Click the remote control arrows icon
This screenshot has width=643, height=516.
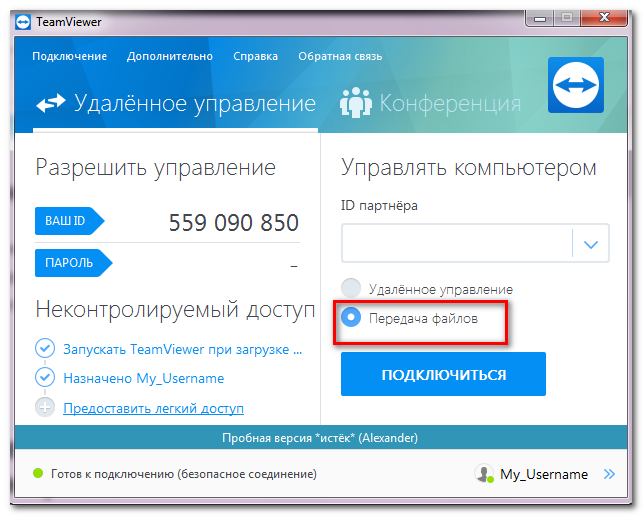[50, 103]
